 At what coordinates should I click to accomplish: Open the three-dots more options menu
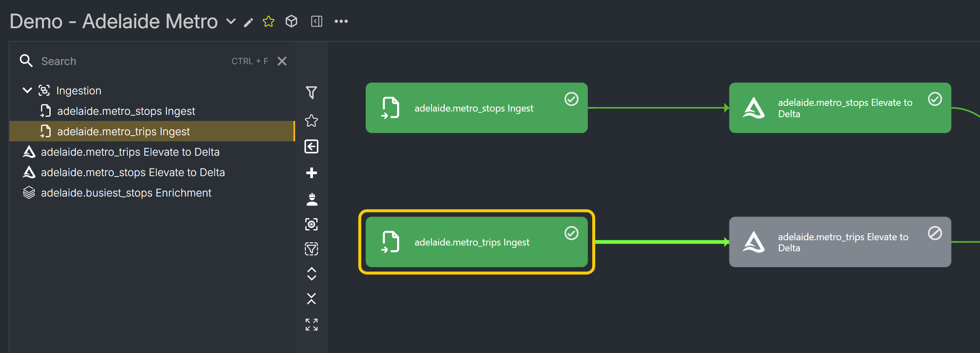341,21
